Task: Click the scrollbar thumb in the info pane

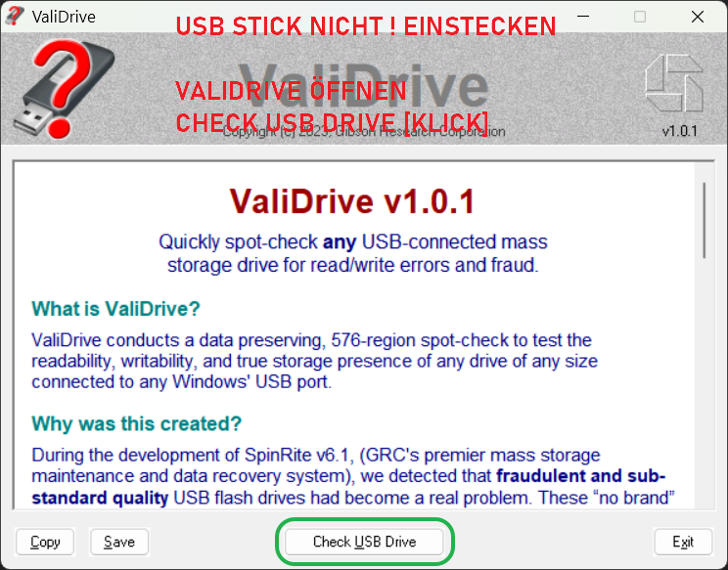Action: pos(705,220)
